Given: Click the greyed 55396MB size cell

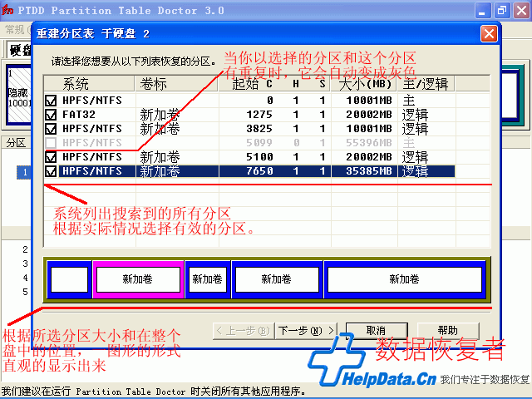Looking at the screenshot, I should pos(369,143).
